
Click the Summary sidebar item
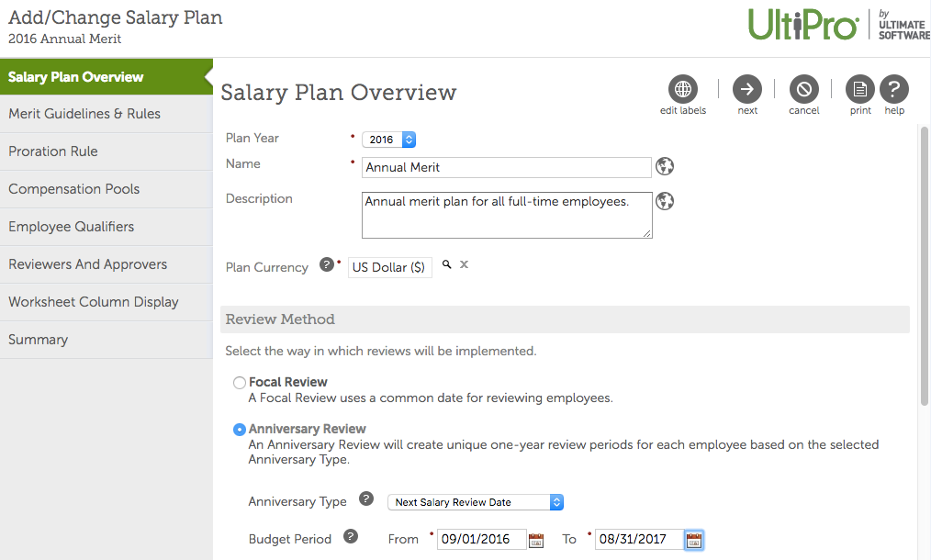[x=39, y=340]
